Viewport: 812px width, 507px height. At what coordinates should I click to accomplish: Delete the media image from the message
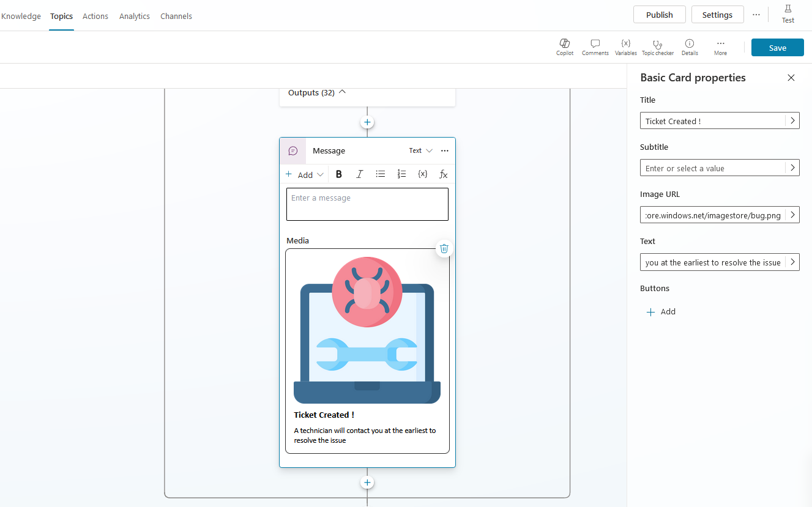(444, 248)
